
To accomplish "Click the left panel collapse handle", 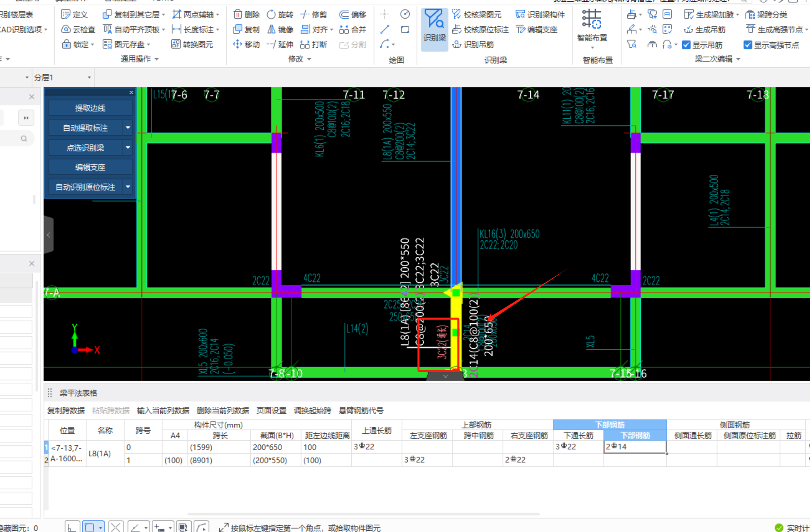I will coord(49,235).
